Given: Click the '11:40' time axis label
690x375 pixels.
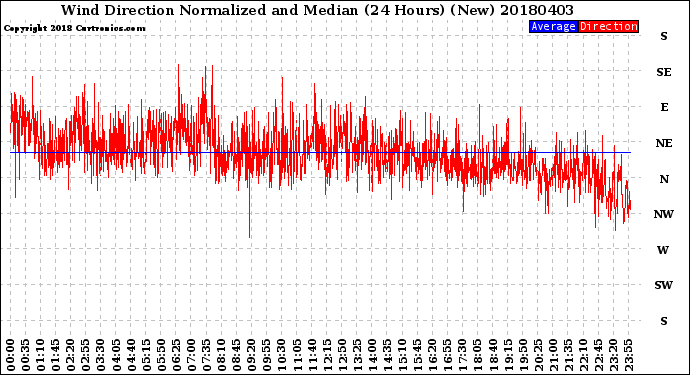Looking at the screenshot, I should (312, 355).
